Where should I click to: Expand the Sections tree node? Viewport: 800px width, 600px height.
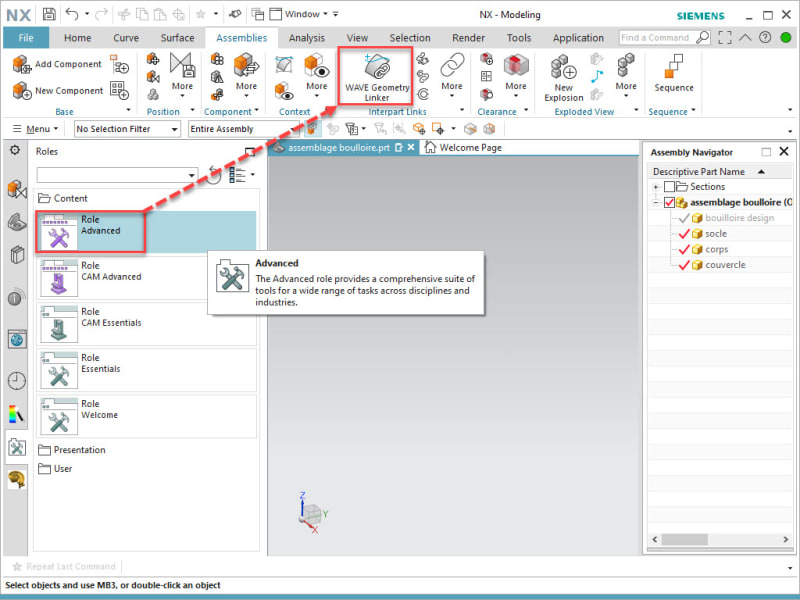click(656, 187)
